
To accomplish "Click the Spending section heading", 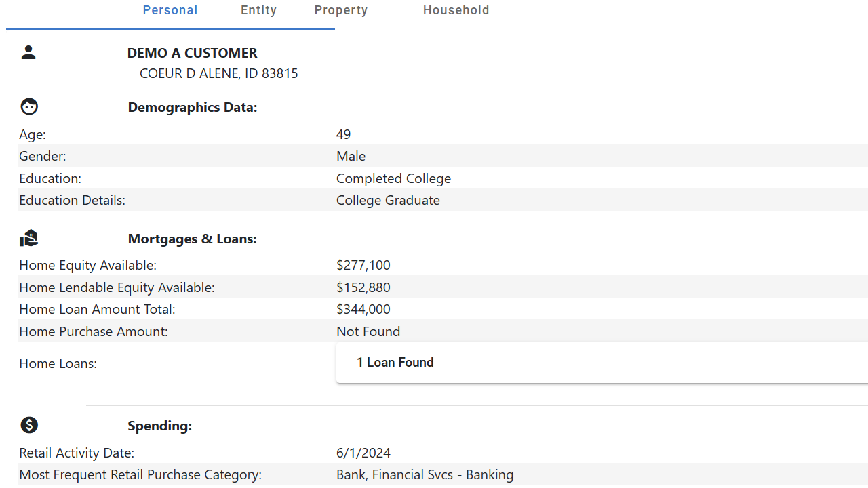I will [x=160, y=425].
